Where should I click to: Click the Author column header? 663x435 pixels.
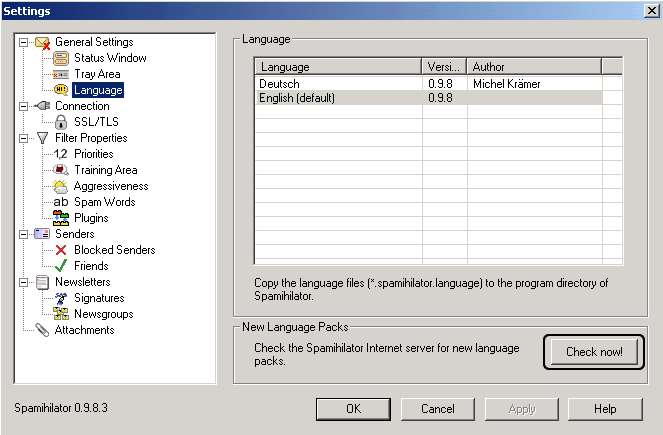click(x=534, y=66)
